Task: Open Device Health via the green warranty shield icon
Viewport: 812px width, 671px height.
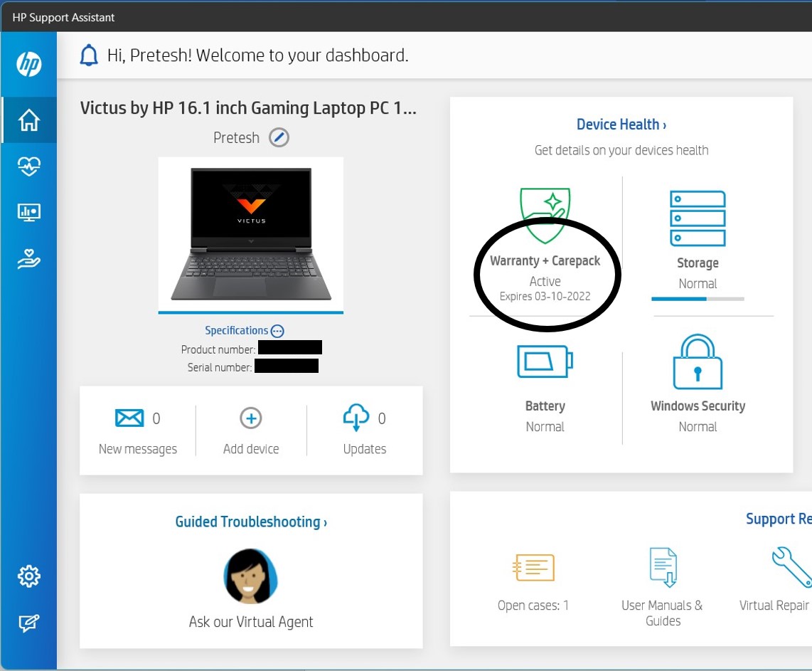Action: (x=545, y=213)
